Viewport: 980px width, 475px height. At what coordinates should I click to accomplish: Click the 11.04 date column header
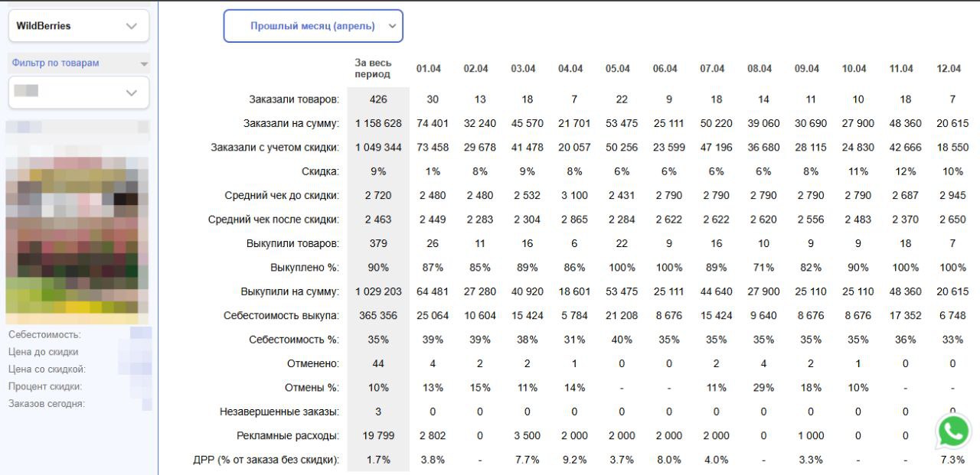[902, 69]
